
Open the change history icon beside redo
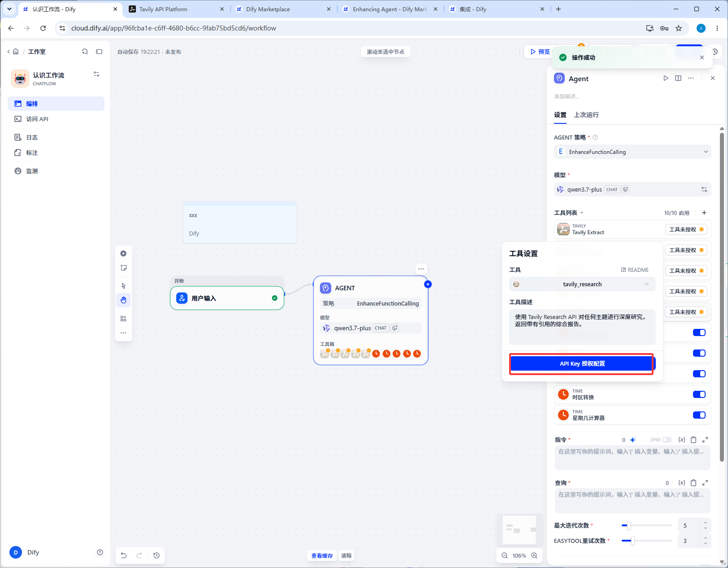click(x=157, y=555)
